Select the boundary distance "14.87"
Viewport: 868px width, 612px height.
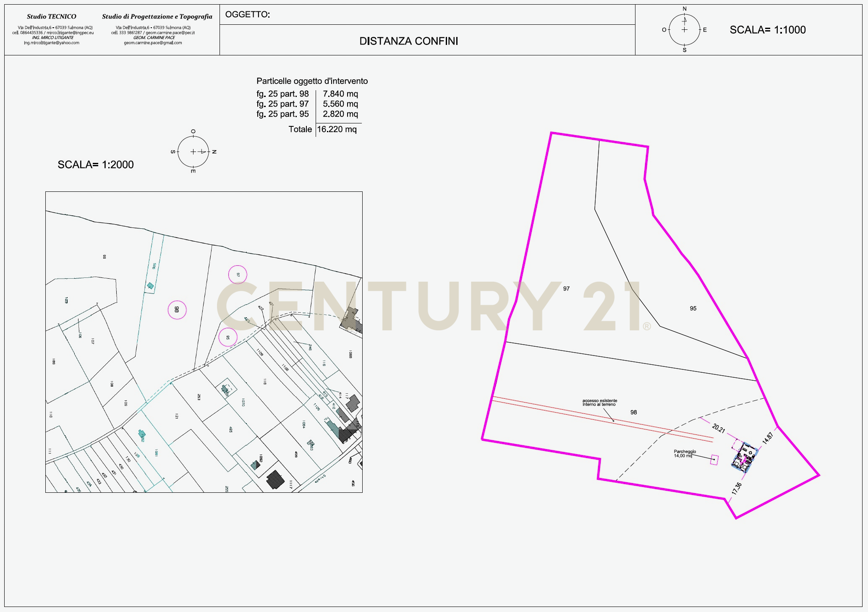(x=768, y=438)
